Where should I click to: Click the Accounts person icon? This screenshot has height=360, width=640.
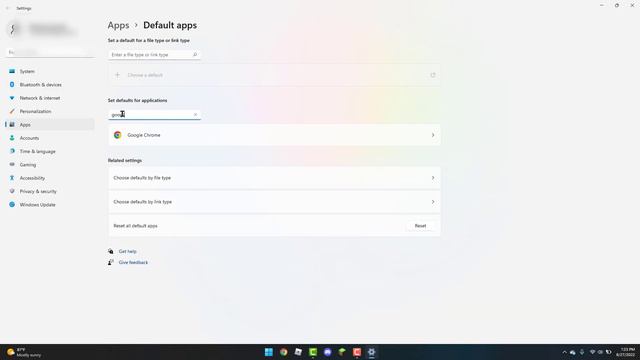(x=12, y=138)
